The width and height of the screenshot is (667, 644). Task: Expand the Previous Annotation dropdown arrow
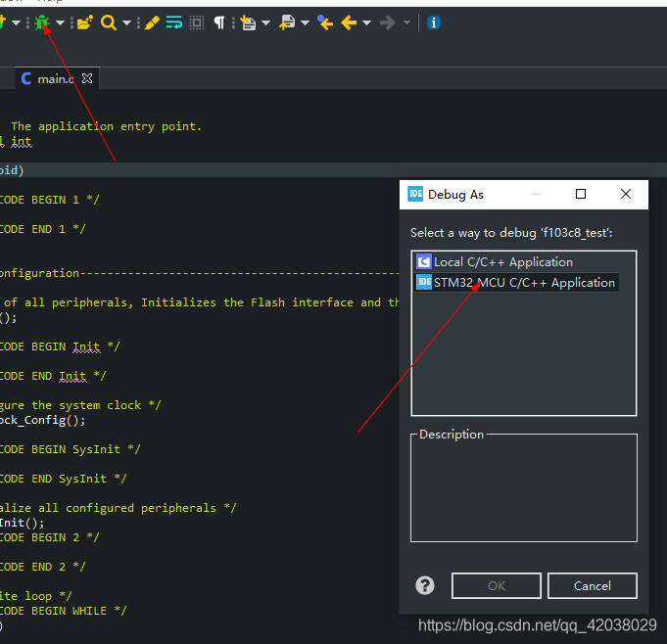point(305,23)
